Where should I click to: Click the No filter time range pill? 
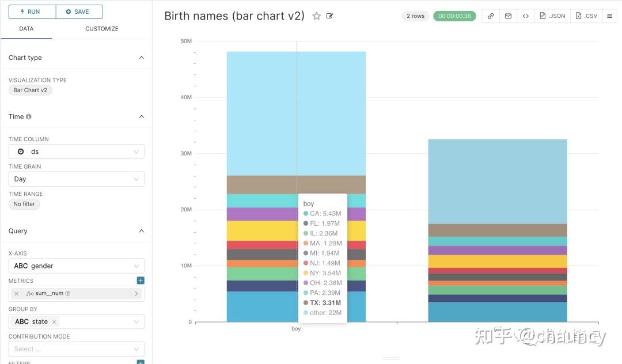(24, 204)
